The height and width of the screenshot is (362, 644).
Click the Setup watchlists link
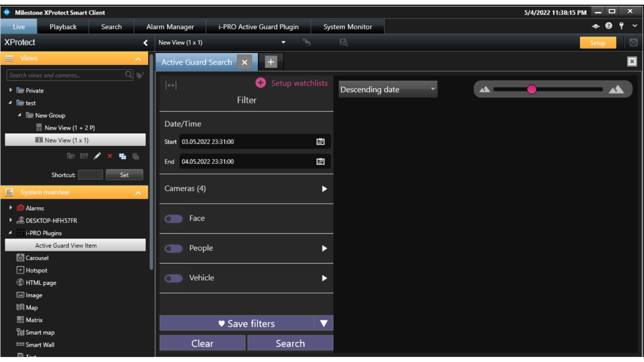pos(299,83)
